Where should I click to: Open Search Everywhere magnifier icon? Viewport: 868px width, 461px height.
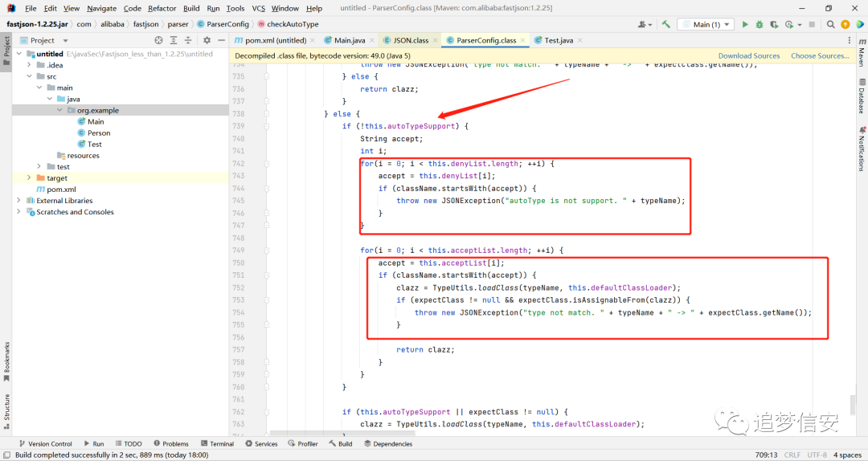point(830,24)
